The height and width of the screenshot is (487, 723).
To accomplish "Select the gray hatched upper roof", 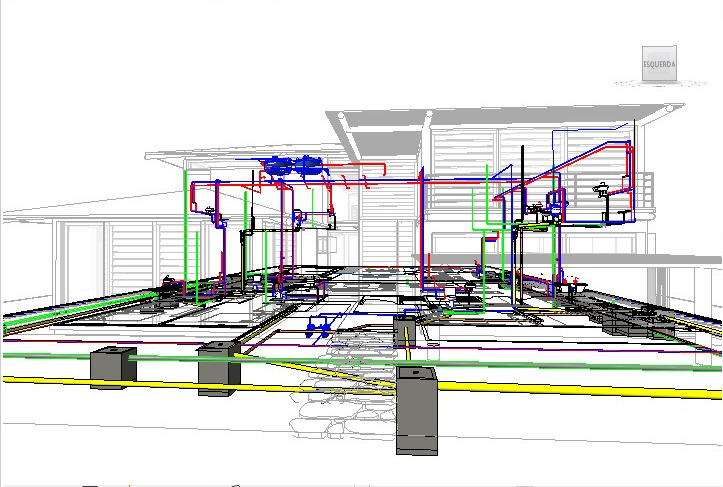I will [500, 122].
